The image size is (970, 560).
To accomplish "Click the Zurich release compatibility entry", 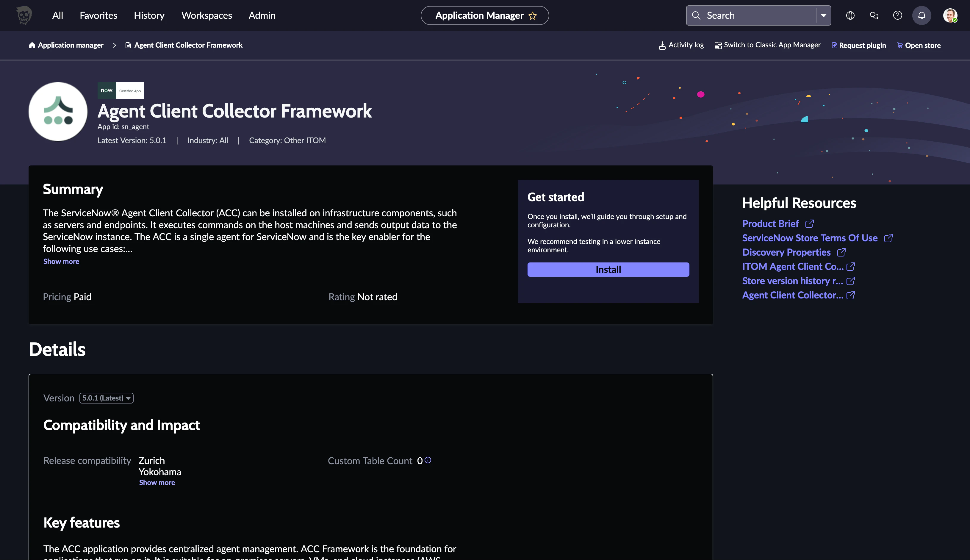I will (151, 460).
